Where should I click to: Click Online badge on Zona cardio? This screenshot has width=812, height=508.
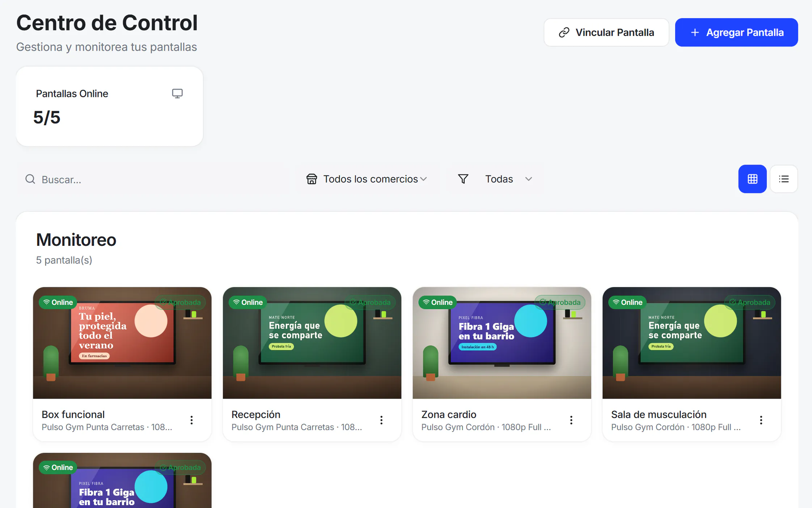click(x=437, y=302)
